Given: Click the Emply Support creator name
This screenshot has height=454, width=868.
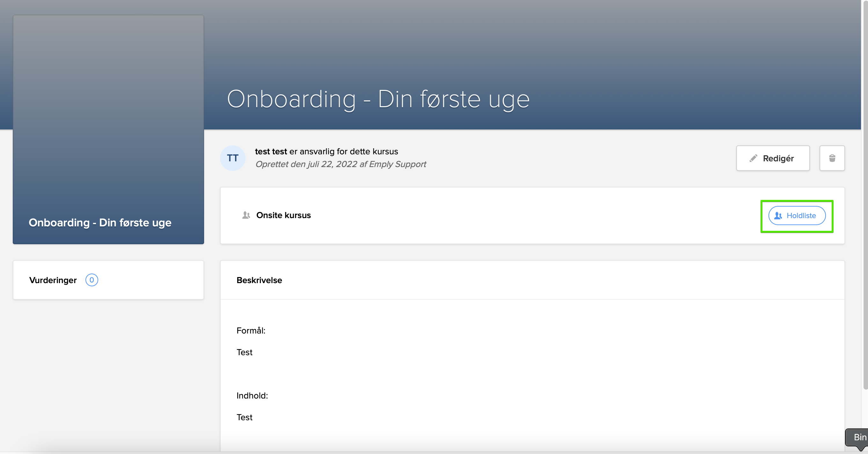Looking at the screenshot, I should point(398,165).
